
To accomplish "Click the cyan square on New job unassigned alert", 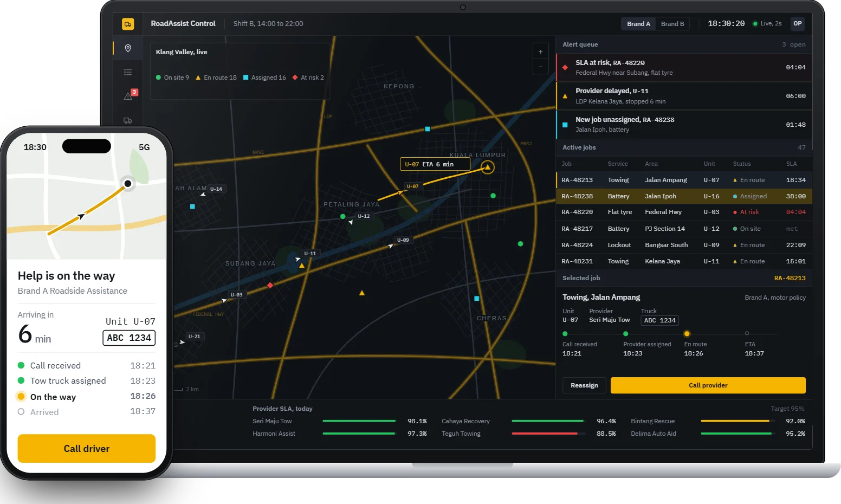I will click(x=565, y=125).
